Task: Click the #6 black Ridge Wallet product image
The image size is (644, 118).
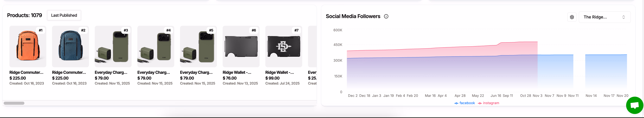Action: tap(241, 47)
